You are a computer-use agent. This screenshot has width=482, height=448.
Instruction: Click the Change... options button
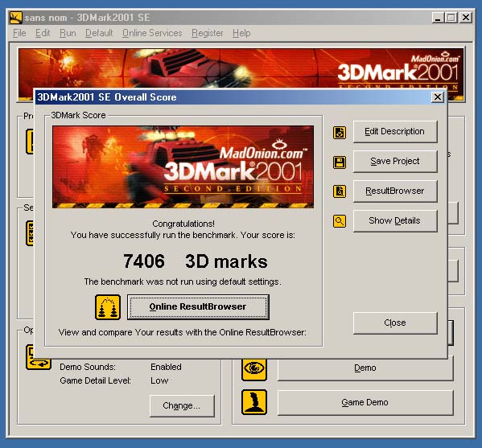pos(182,406)
